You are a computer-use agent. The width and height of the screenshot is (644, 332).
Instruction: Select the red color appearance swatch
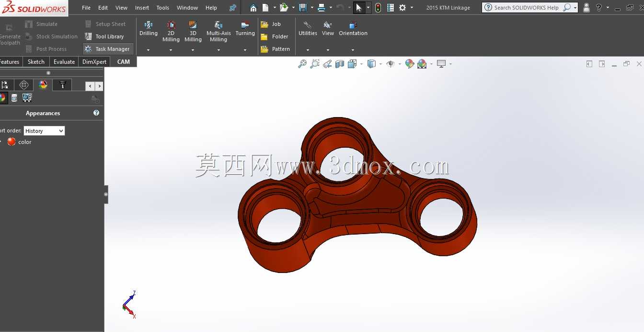pyautogui.click(x=11, y=142)
